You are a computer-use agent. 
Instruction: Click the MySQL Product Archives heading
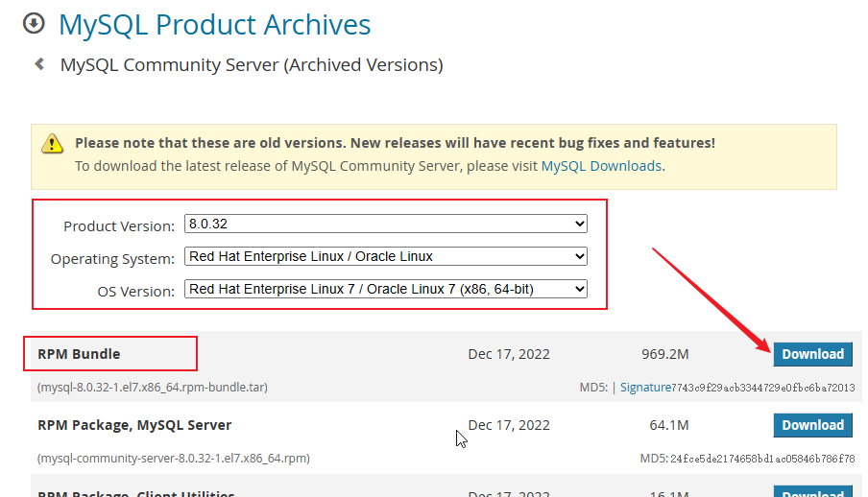pos(215,24)
